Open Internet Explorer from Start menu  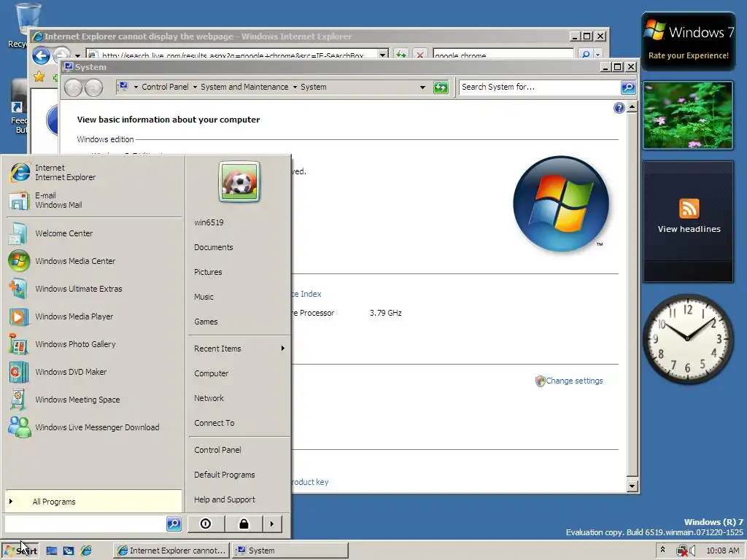click(94, 172)
